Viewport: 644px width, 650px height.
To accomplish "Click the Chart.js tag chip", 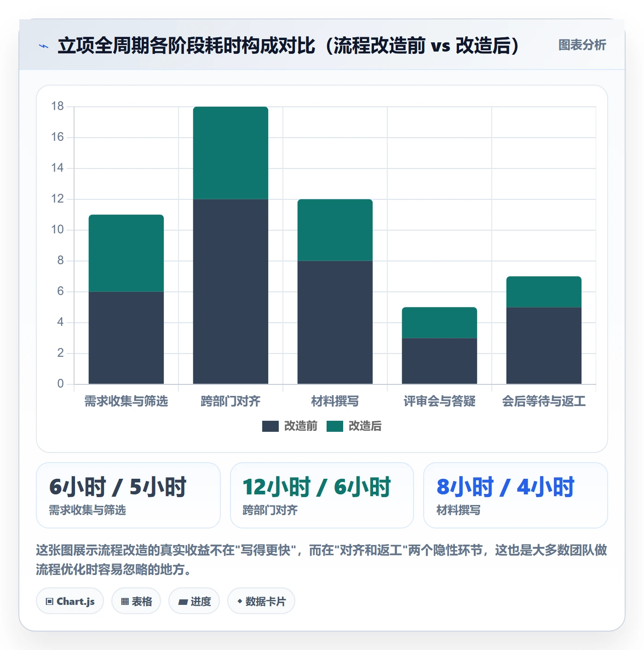I will (x=70, y=601).
